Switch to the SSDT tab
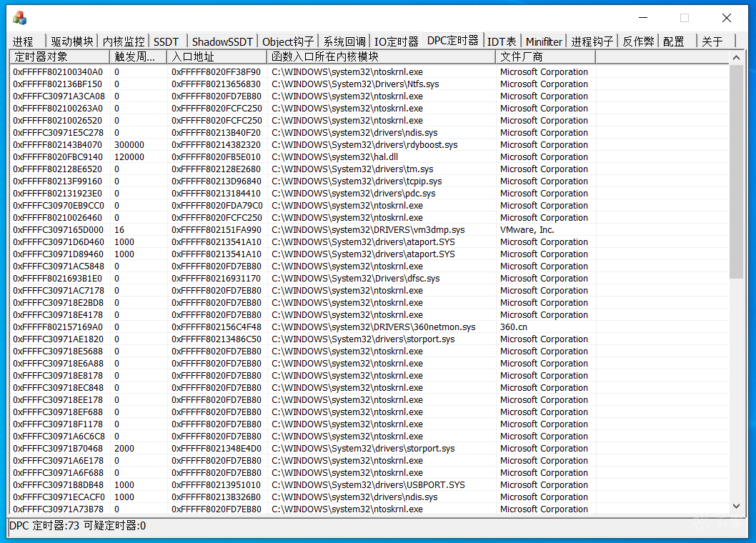The width and height of the screenshot is (756, 543). click(166, 41)
